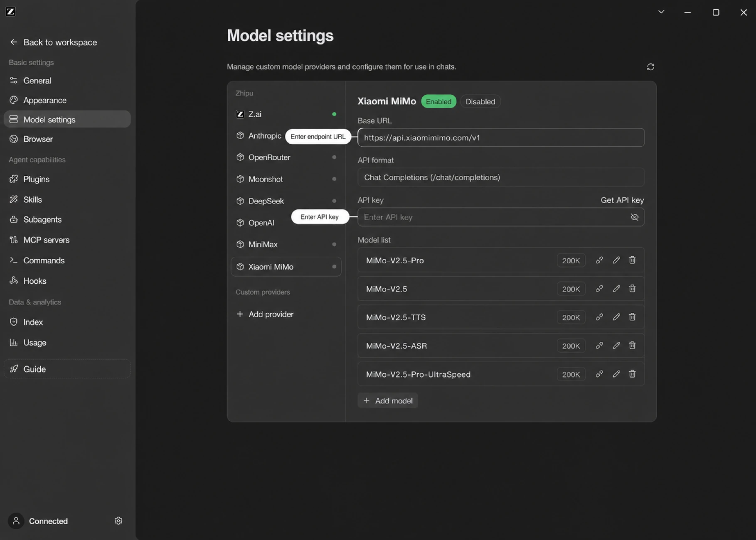Open Commands page
756x540 pixels.
(67, 260)
